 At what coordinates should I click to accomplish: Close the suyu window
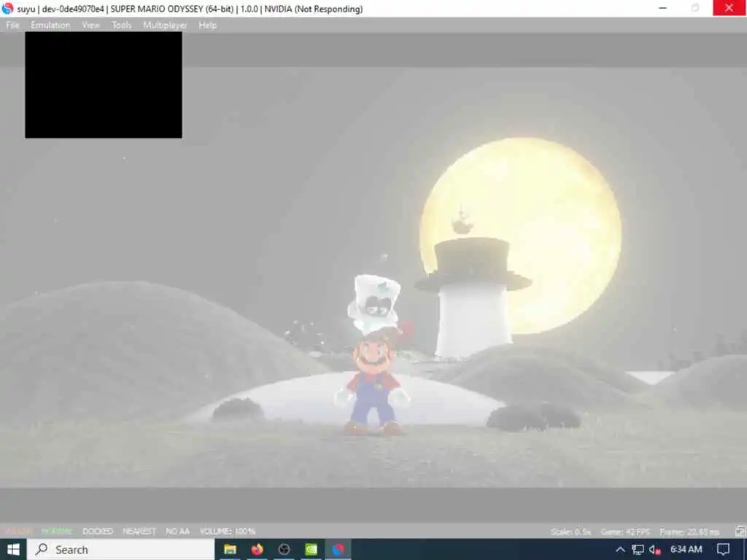click(729, 7)
